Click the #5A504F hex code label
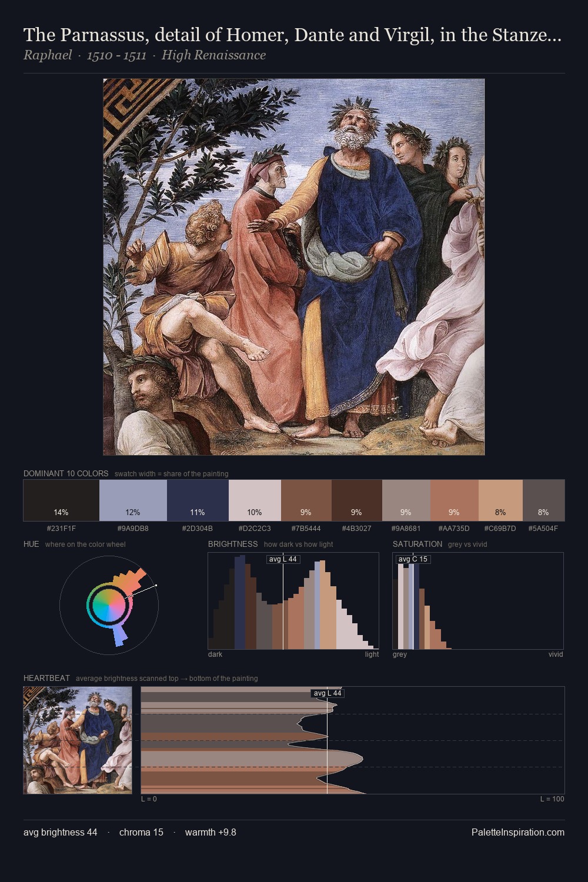This screenshot has height=882, width=588. click(x=543, y=528)
